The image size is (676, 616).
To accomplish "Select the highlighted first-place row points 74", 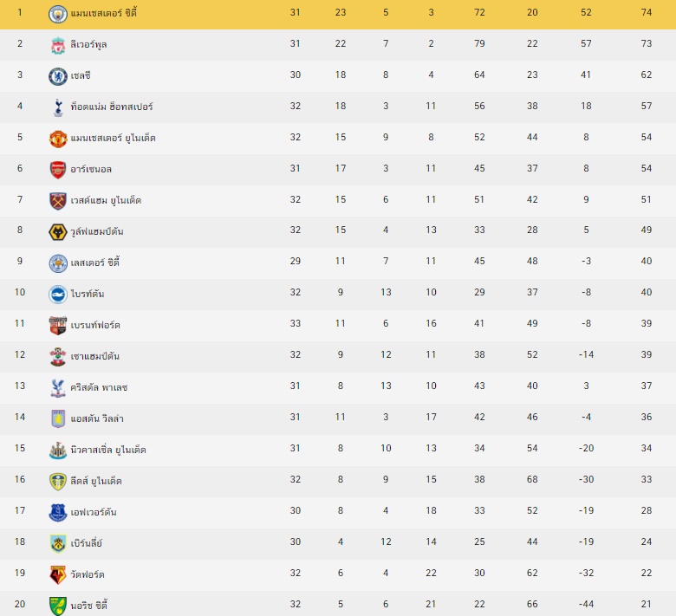I will tap(646, 12).
